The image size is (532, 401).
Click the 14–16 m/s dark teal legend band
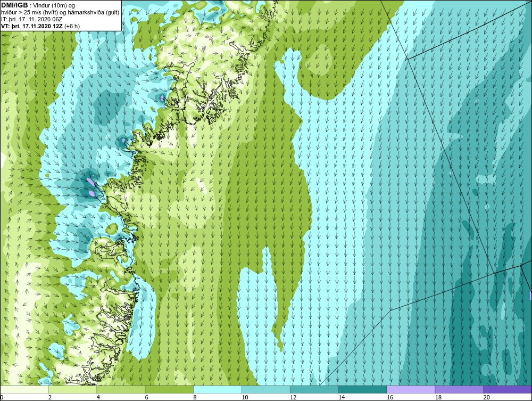coord(363,389)
